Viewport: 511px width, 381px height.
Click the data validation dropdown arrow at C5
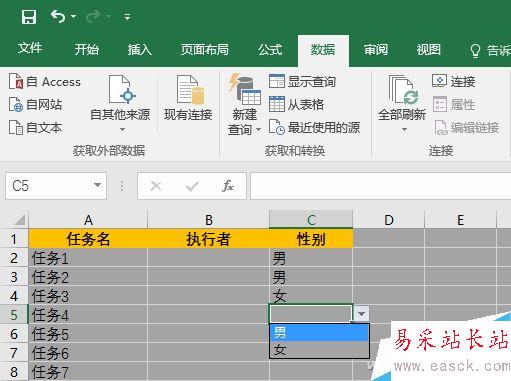(x=361, y=314)
